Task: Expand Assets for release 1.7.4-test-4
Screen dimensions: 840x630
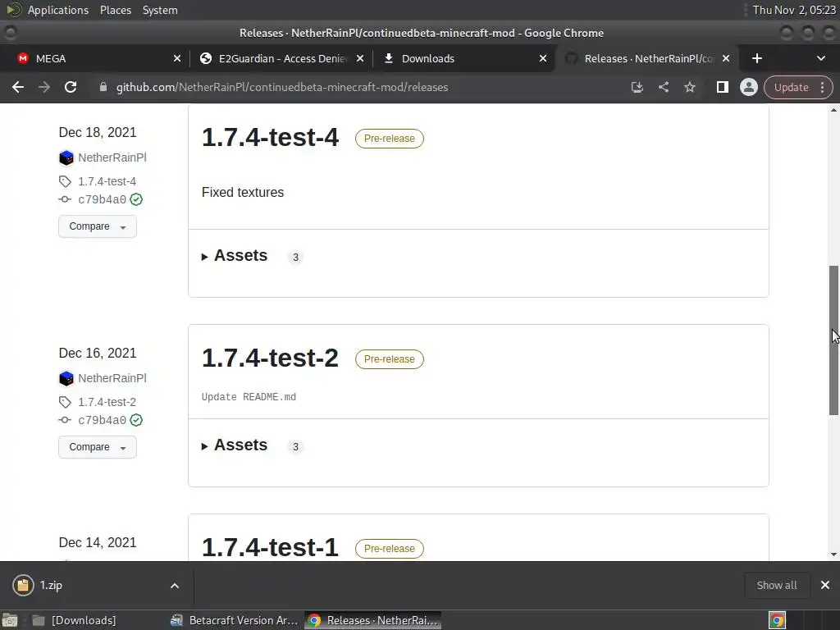Action: pyautogui.click(x=235, y=256)
